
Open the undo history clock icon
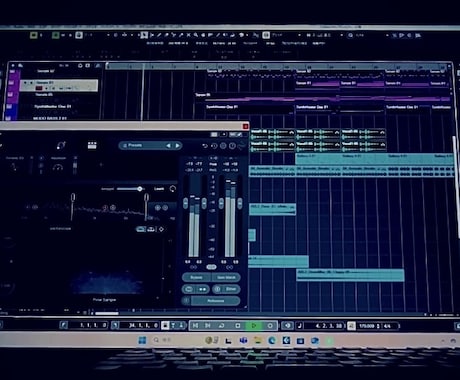click(214, 146)
